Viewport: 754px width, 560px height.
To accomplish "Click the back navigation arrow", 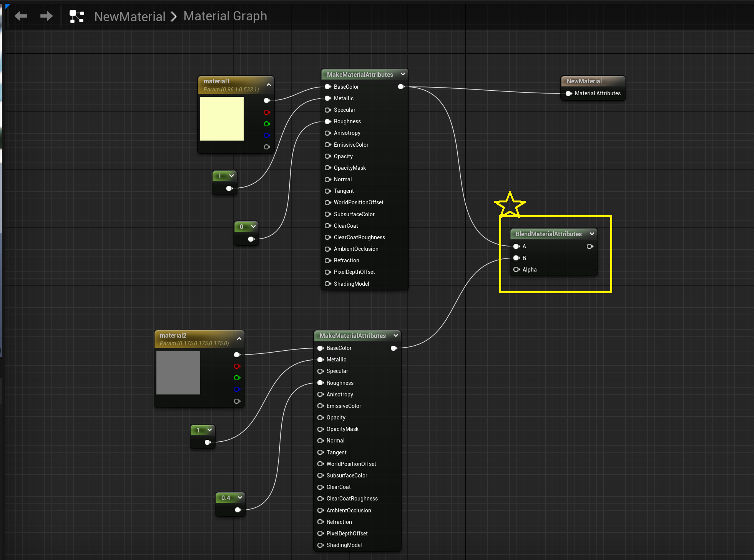I will pos(21,16).
